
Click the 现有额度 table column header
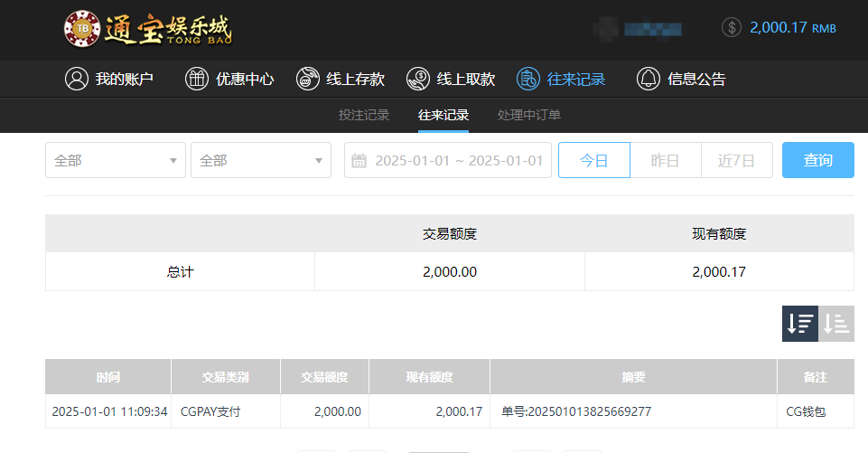point(429,377)
